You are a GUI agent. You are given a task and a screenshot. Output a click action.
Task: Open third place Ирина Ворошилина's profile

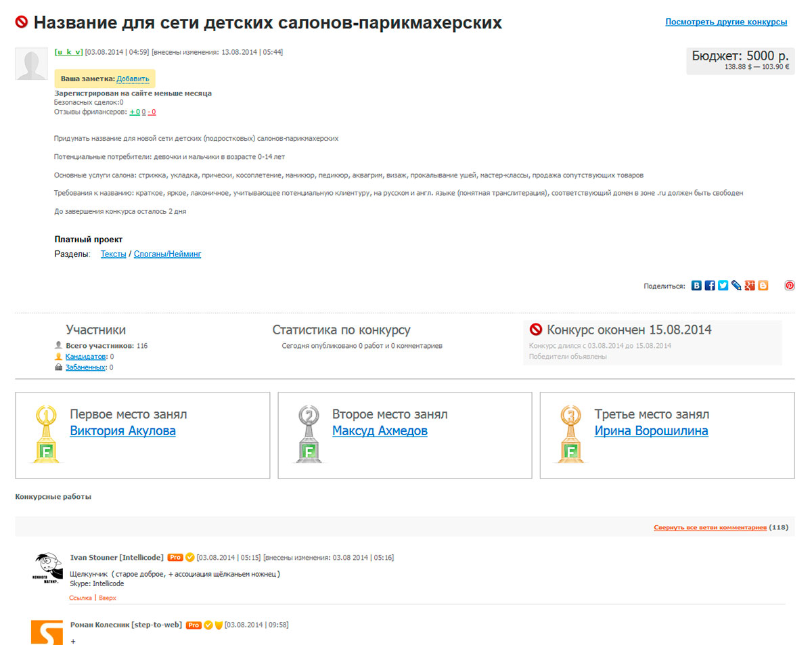(x=652, y=430)
